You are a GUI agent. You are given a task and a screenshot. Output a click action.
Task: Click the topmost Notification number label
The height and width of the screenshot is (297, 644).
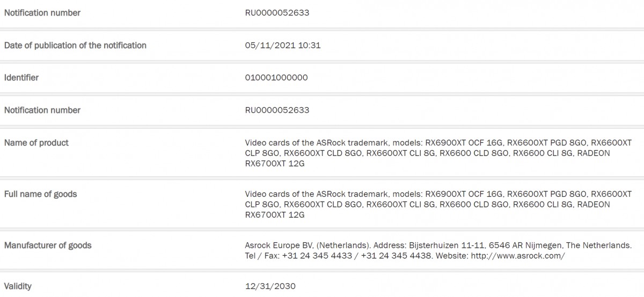point(42,13)
